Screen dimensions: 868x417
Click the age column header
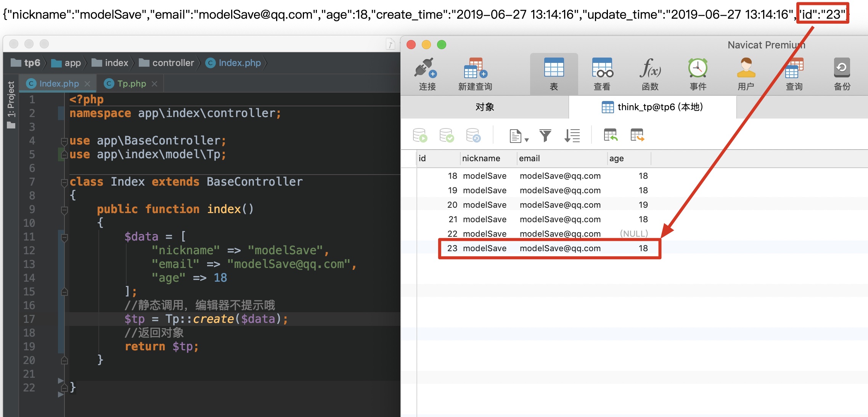pos(629,158)
